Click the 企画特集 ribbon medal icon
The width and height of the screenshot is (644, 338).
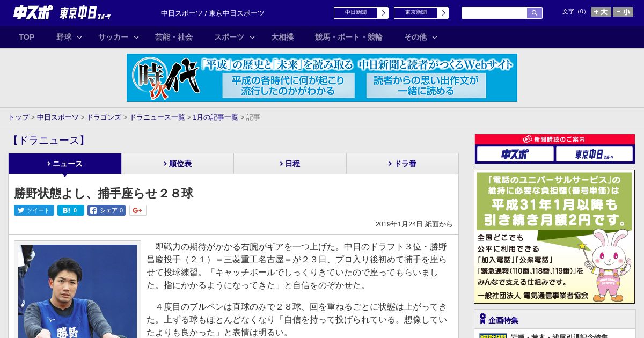click(482, 319)
